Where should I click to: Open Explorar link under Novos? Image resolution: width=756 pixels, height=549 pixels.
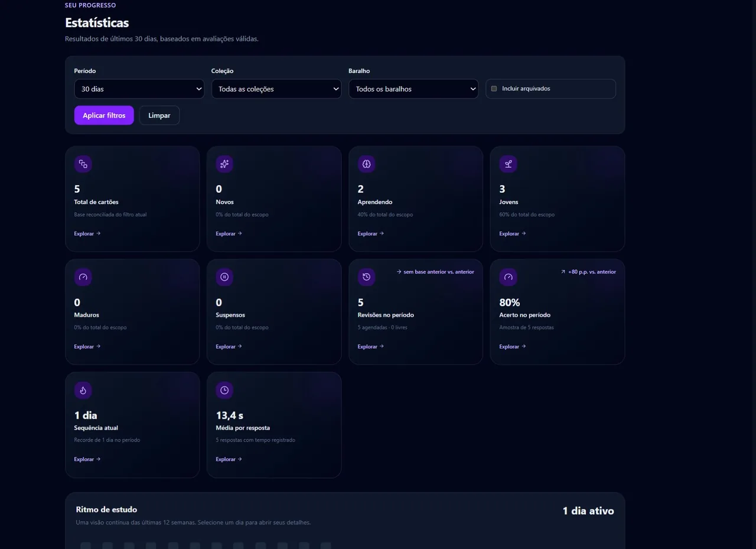tap(229, 233)
